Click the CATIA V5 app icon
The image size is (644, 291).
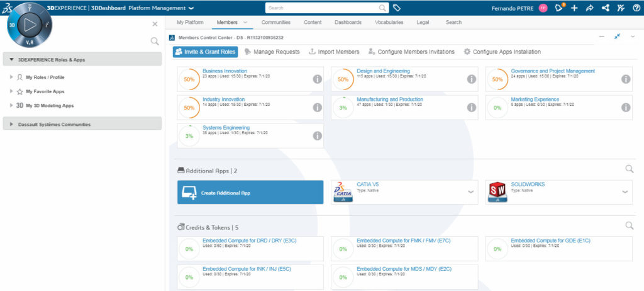click(x=343, y=192)
